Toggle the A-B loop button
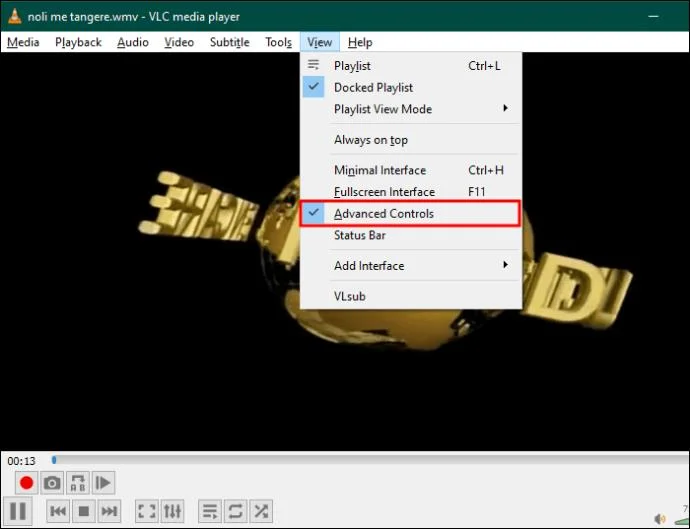Screen dimensions: 690x529 point(78,483)
